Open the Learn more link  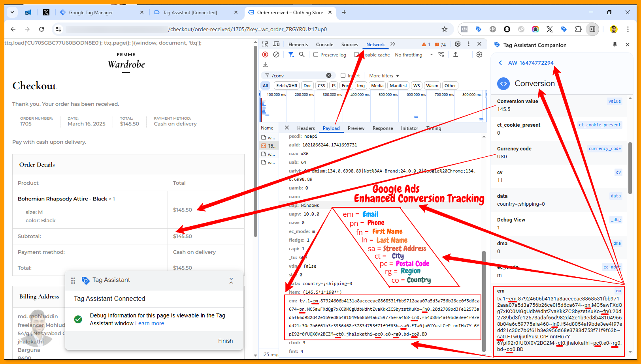(149, 323)
